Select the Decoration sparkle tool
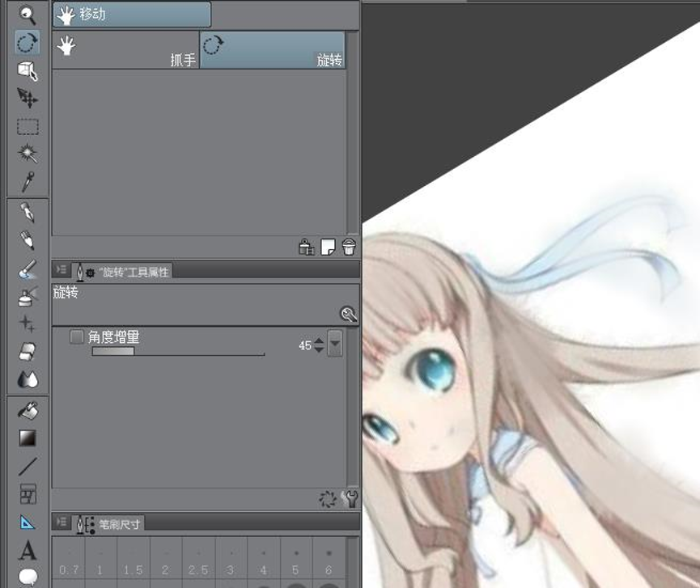Screen dimensions: 700x588 click(28, 324)
